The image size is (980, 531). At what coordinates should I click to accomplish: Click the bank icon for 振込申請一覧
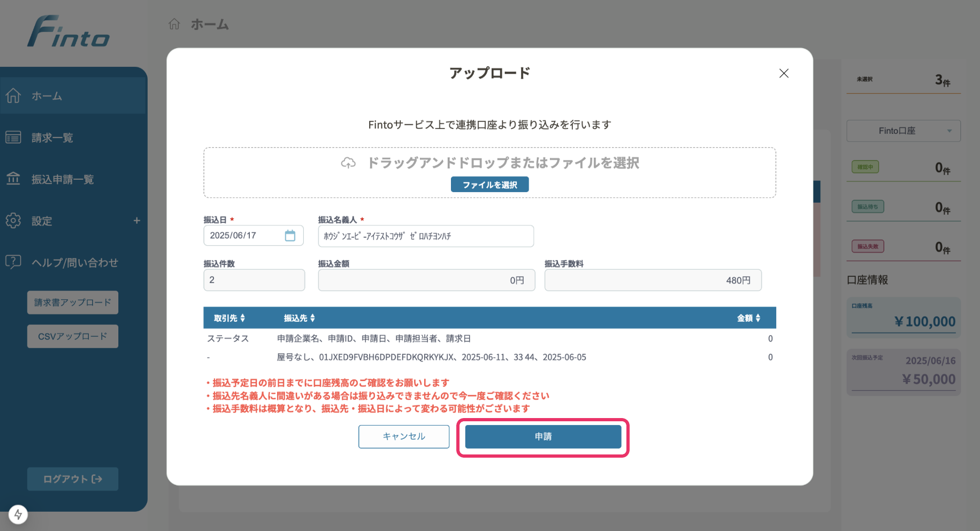click(13, 179)
